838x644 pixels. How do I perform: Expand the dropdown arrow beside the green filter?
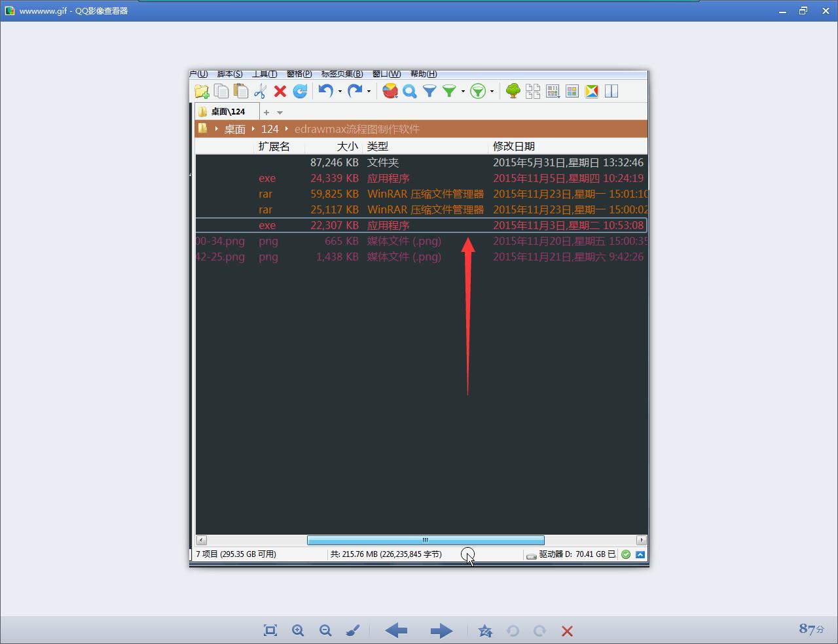[463, 92]
